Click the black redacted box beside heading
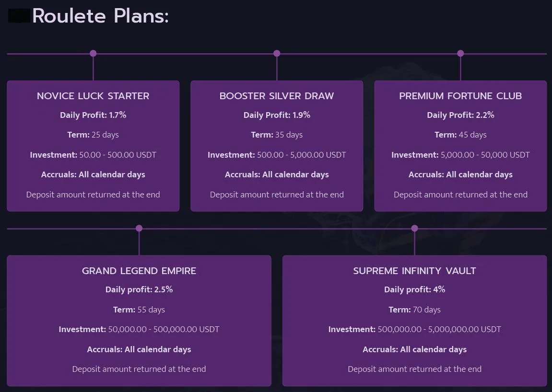This screenshot has height=392, width=552. [x=19, y=16]
